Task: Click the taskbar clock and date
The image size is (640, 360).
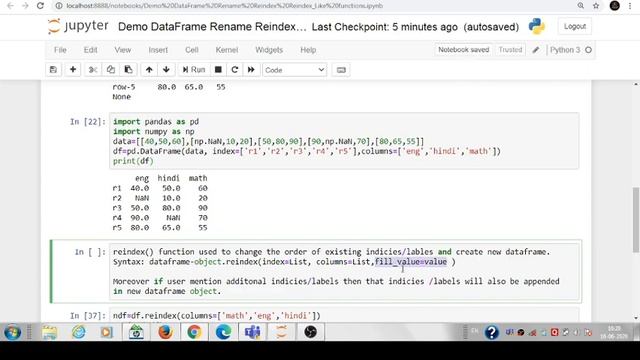Action: pos(614,332)
